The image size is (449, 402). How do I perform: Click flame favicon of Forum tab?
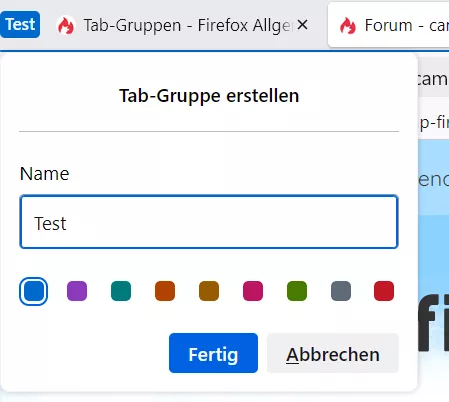(x=348, y=26)
